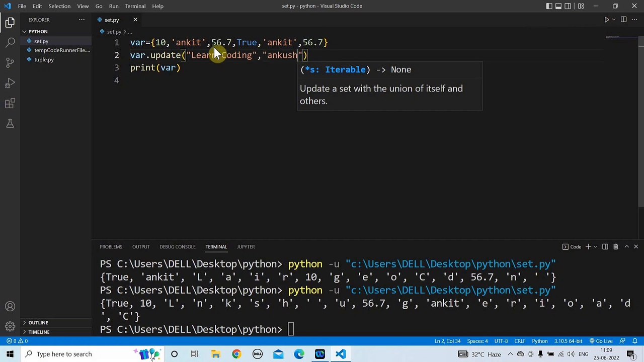Open the File menu
Screen dimensions: 644x362
[x=22, y=6]
